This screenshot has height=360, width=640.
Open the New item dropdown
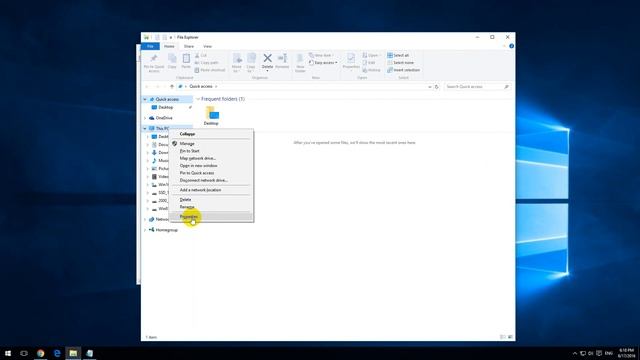(x=321, y=56)
